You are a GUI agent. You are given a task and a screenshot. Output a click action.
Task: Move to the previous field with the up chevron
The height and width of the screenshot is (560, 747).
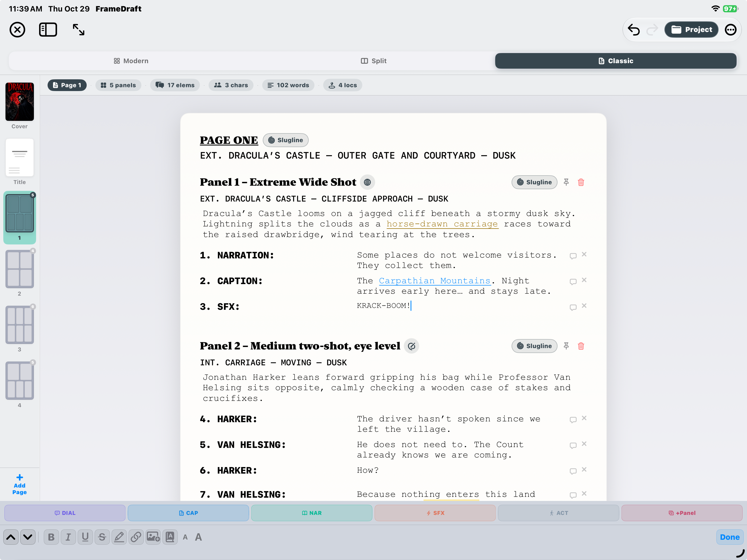pos(11,537)
